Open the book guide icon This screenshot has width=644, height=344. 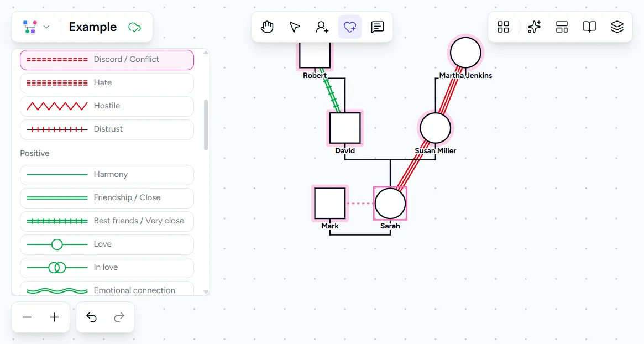(589, 27)
